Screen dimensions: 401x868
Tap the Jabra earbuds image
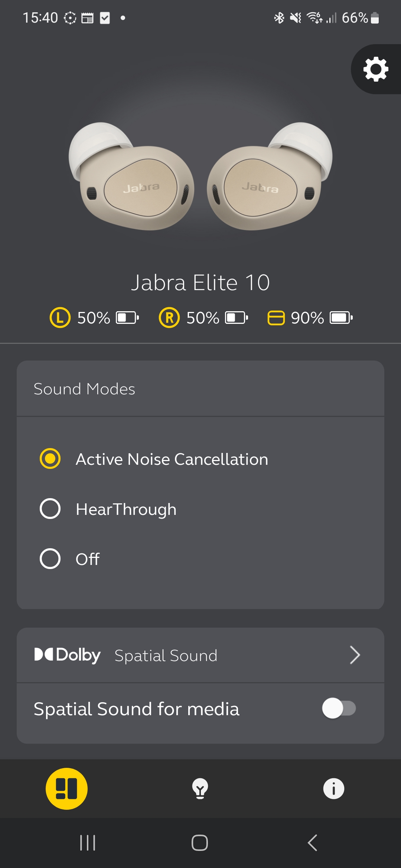point(200,176)
